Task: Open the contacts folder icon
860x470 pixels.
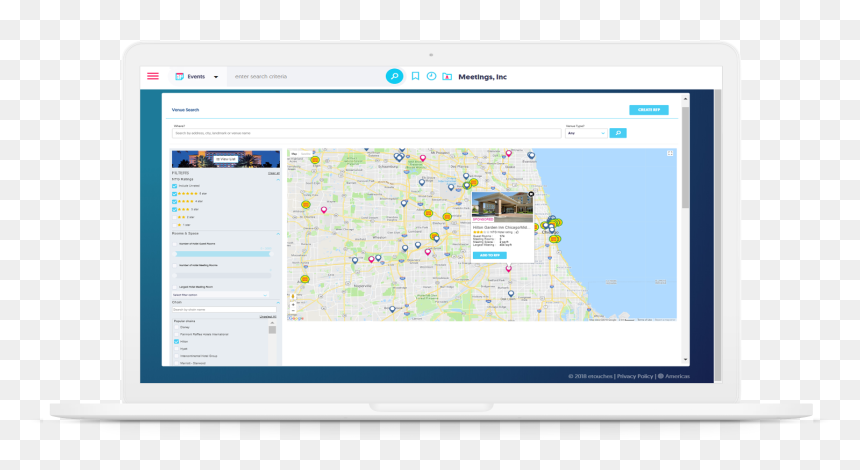Action: [447, 77]
